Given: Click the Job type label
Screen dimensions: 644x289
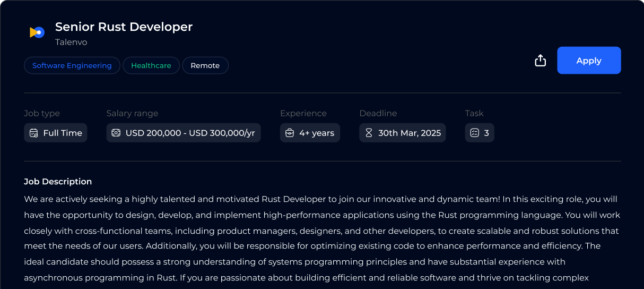Looking at the screenshot, I should pyautogui.click(x=42, y=113).
